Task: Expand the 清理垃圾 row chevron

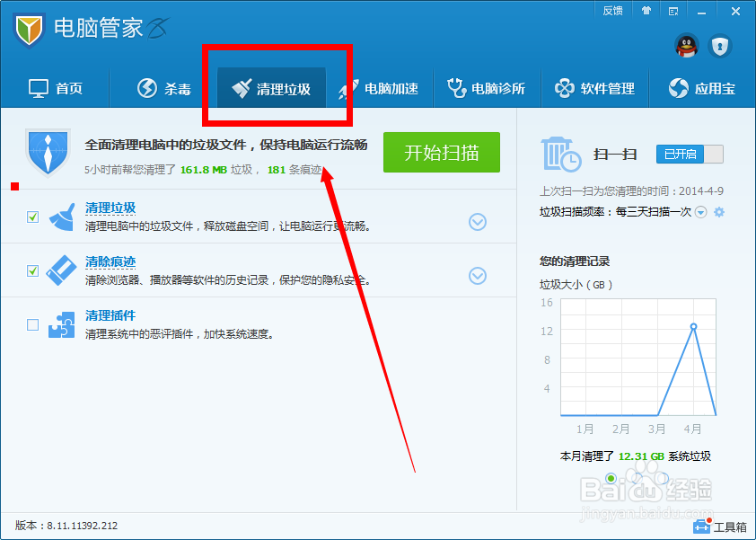Action: tap(478, 222)
